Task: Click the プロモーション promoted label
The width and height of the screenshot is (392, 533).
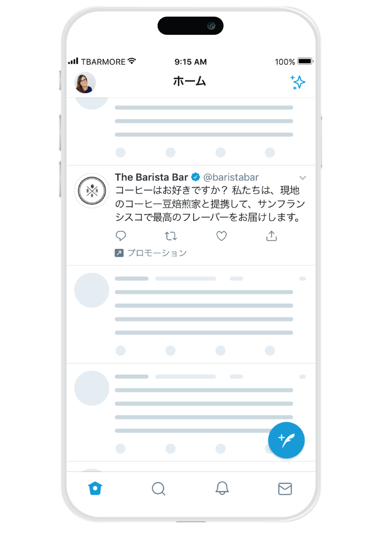Action: (x=157, y=253)
